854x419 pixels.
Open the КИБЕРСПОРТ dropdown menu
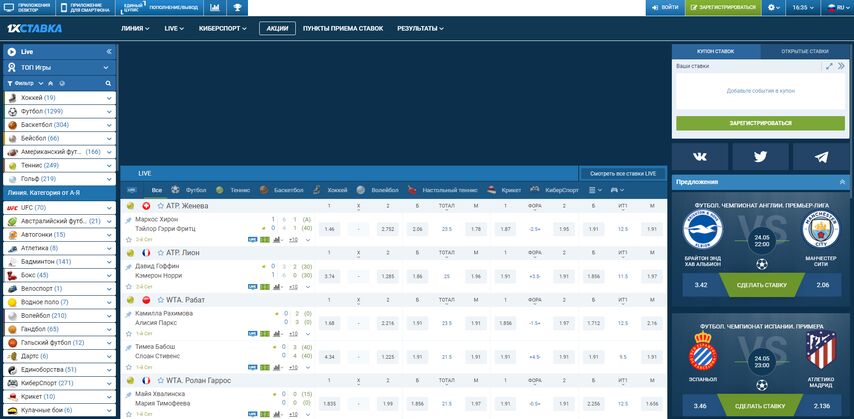223,28
